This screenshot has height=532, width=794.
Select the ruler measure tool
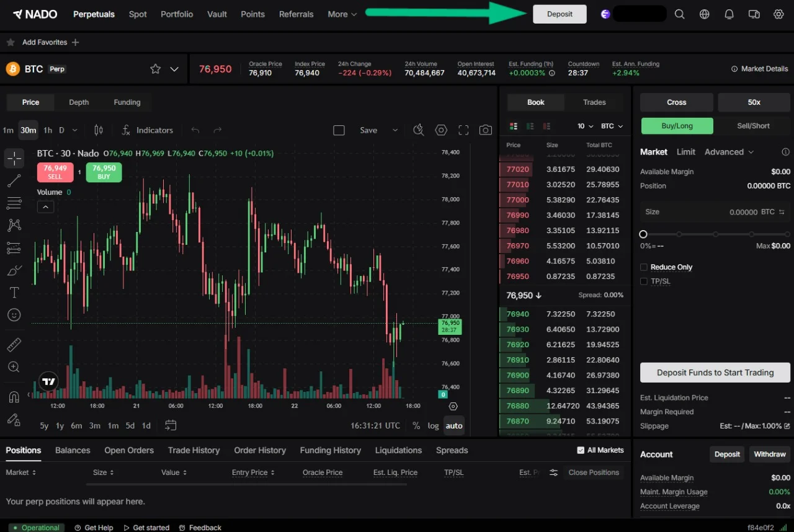tap(14, 345)
